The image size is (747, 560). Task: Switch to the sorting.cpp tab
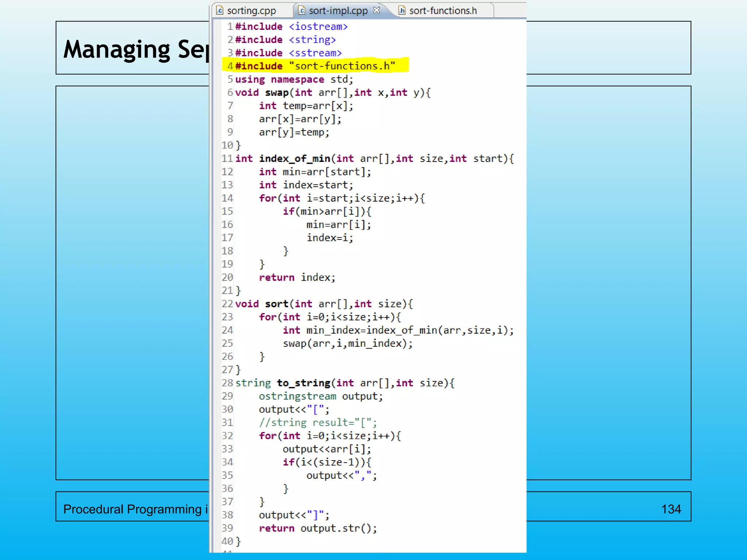tap(252, 11)
